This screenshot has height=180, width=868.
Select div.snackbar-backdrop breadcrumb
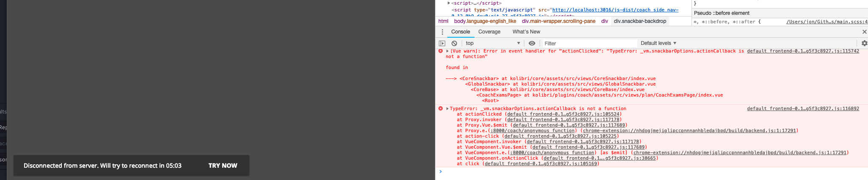[640, 21]
